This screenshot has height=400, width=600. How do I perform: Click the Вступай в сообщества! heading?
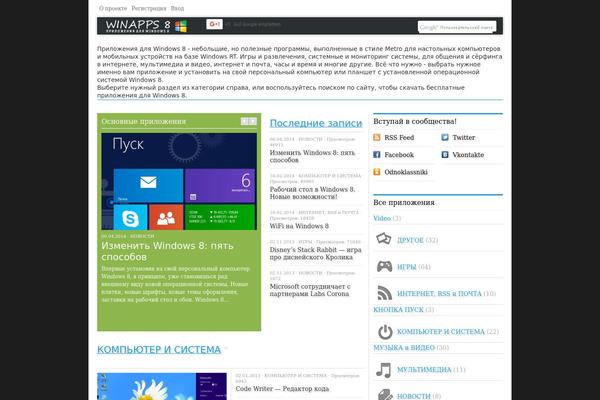click(415, 121)
